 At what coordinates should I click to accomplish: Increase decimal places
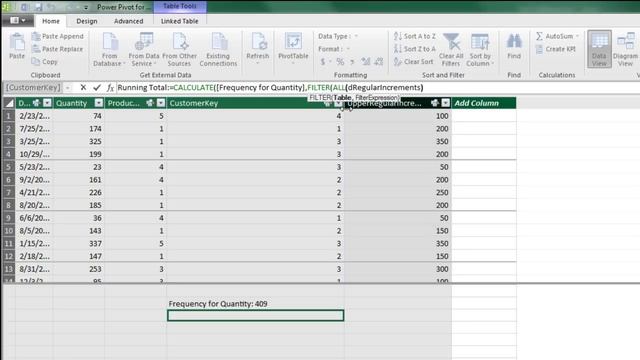click(x=366, y=62)
